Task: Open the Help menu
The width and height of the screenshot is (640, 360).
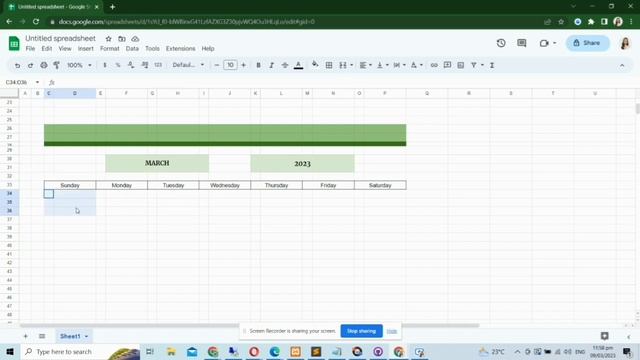Action: coord(208,49)
